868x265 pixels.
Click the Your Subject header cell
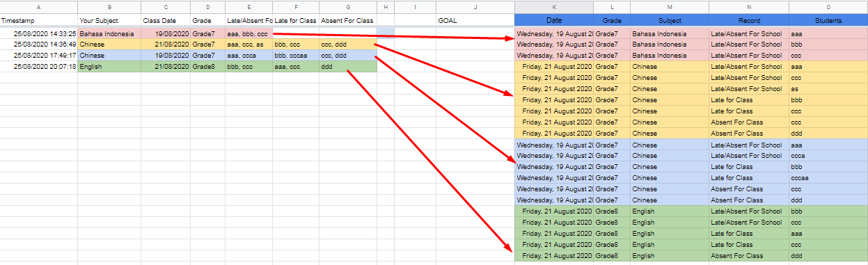coord(109,20)
